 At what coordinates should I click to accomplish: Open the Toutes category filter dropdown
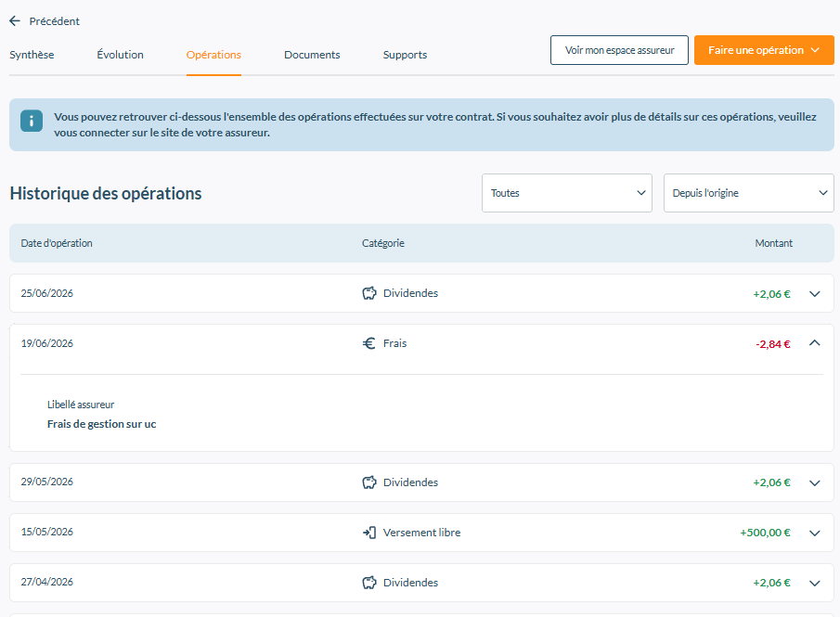[567, 193]
